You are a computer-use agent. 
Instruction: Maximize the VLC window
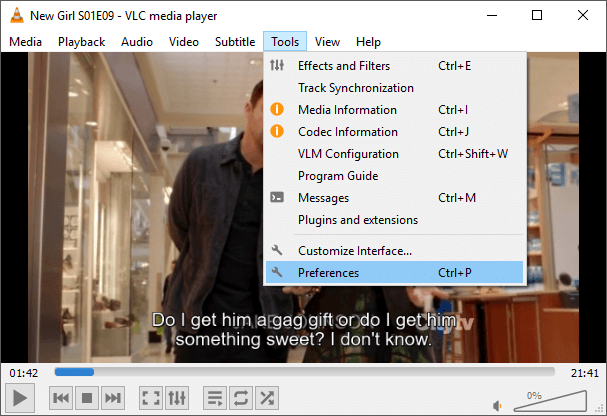[537, 15]
